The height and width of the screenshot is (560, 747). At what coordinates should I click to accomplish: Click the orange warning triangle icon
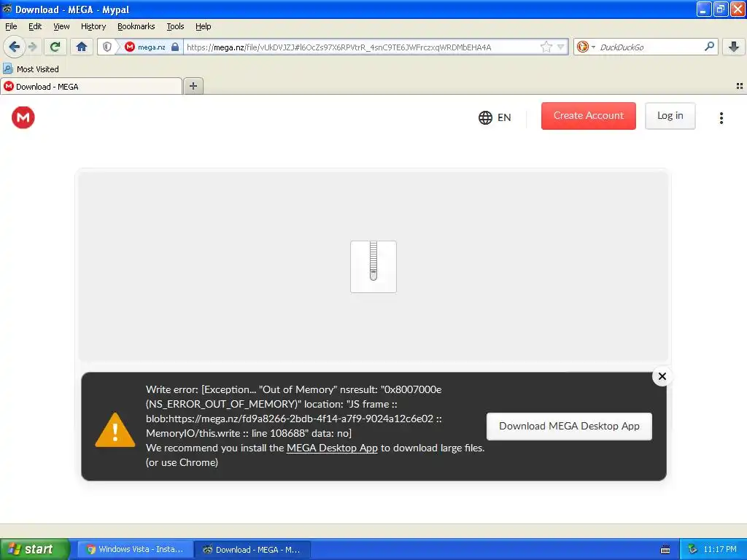115,430
